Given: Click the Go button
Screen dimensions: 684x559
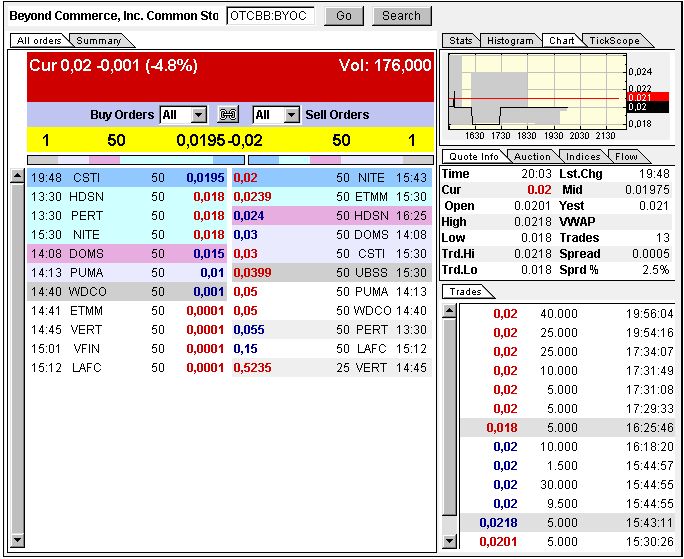Looking at the screenshot, I should click(344, 16).
